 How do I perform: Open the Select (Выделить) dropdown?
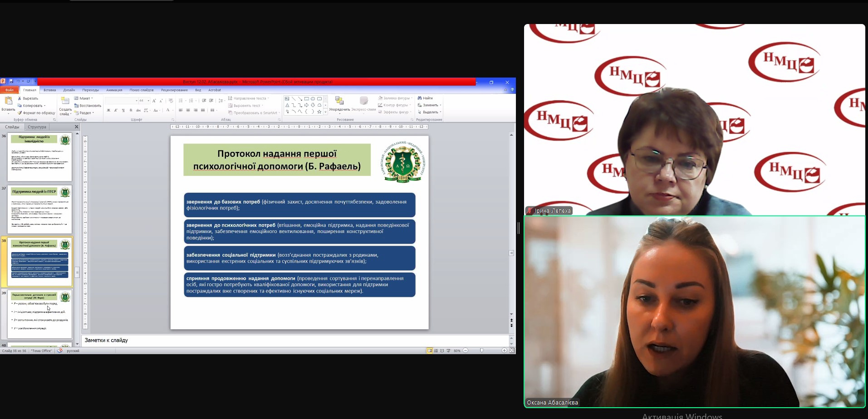[429, 112]
